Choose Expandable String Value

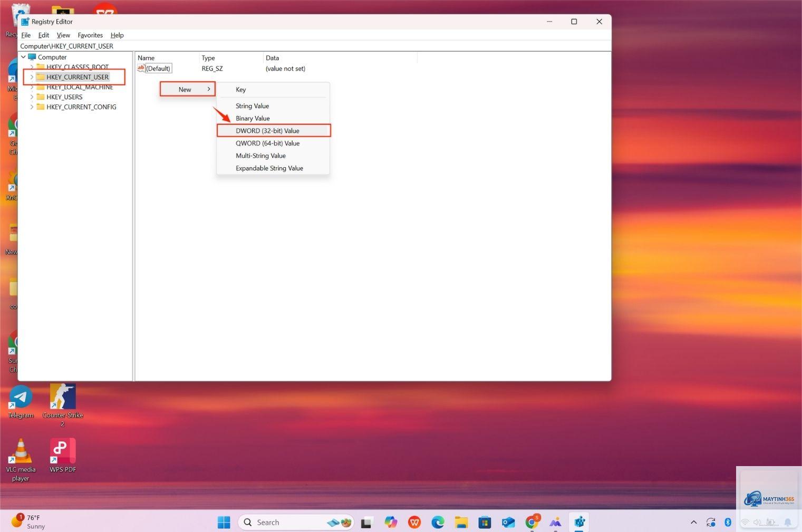[x=273, y=168]
